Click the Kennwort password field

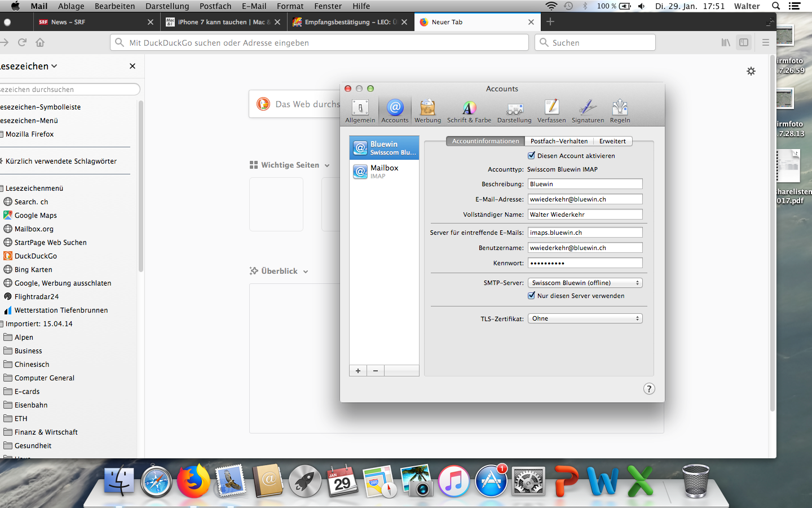coord(585,263)
